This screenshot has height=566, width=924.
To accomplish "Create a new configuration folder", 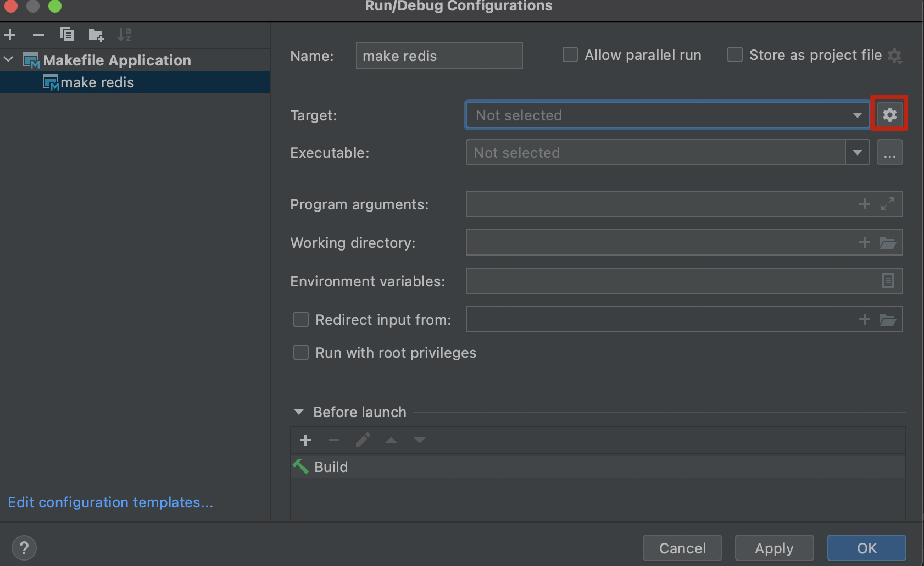I will [96, 35].
